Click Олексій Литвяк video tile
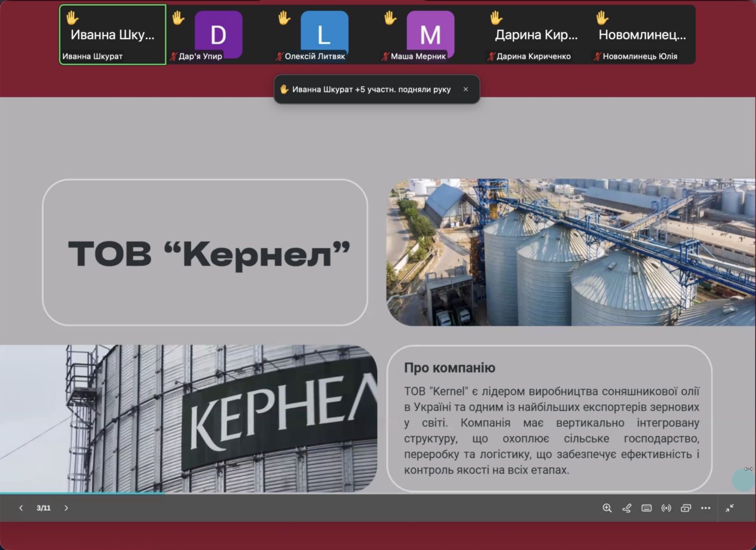Viewport: 756px width, 550px height. pyautogui.click(x=324, y=35)
